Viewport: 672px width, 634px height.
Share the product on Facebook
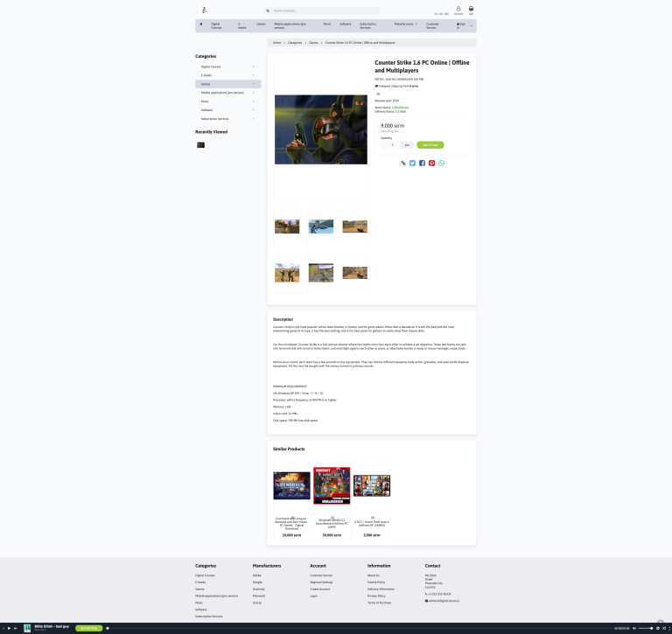pyautogui.click(x=422, y=164)
